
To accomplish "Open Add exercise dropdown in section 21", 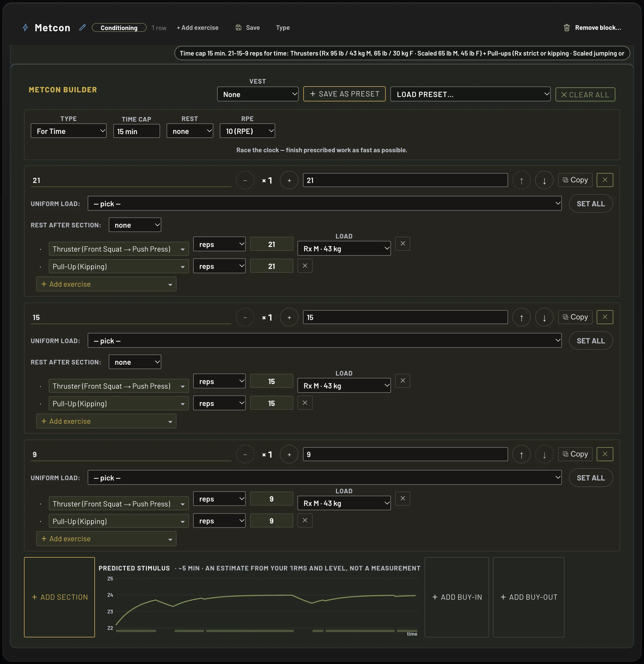I will pyautogui.click(x=106, y=284).
